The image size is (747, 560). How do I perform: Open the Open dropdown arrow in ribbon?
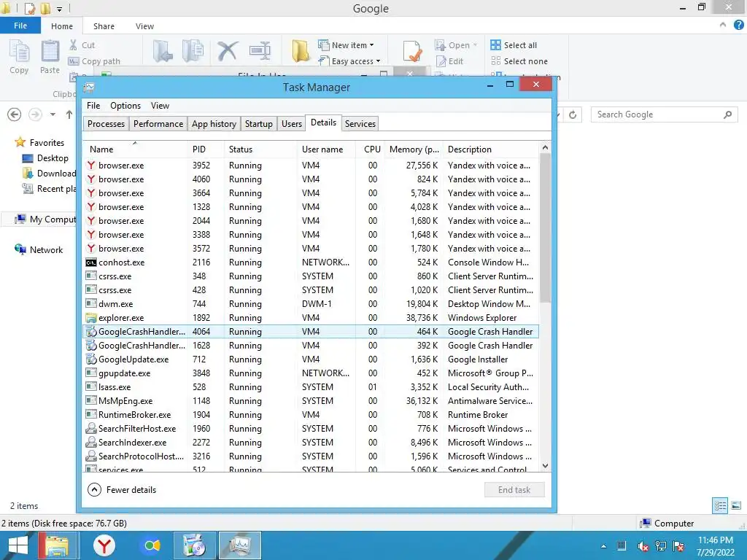click(475, 44)
